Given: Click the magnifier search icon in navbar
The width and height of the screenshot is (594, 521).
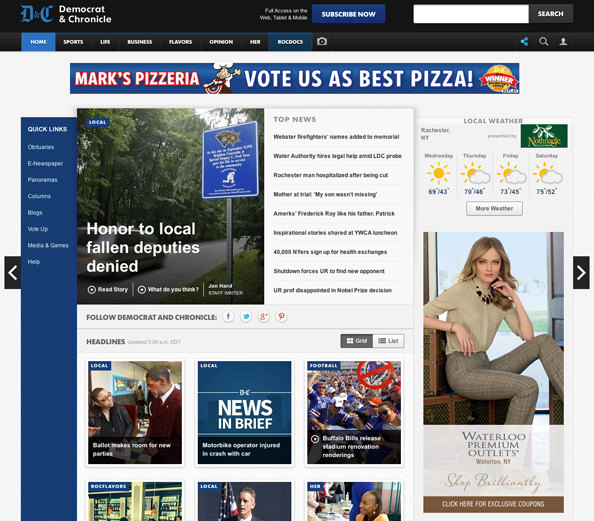Looking at the screenshot, I should pos(544,42).
